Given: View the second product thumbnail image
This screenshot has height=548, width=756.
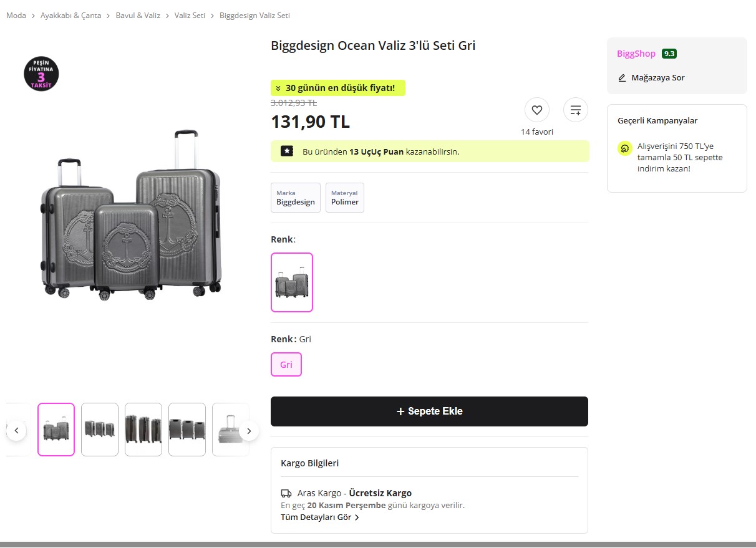Looking at the screenshot, I should [100, 430].
